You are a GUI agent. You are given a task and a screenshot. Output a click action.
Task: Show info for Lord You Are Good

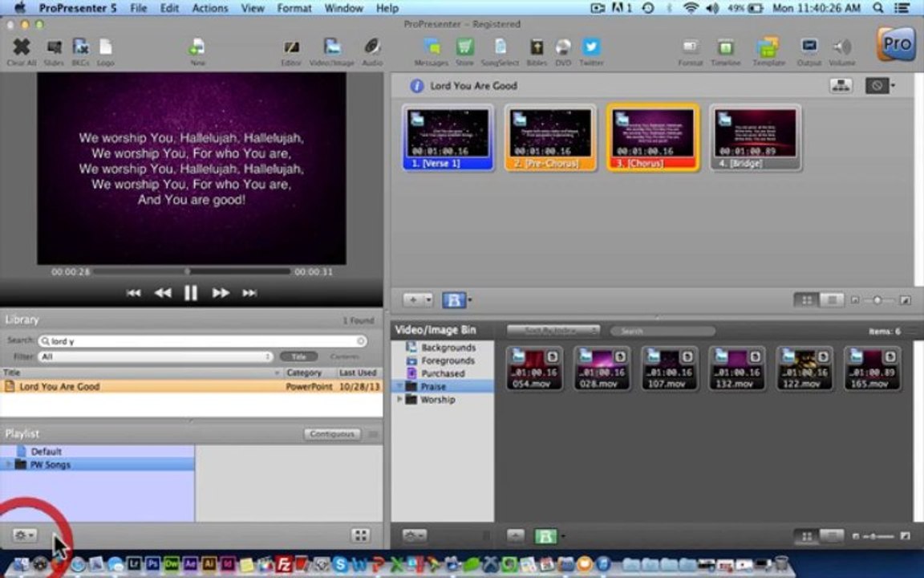point(416,86)
